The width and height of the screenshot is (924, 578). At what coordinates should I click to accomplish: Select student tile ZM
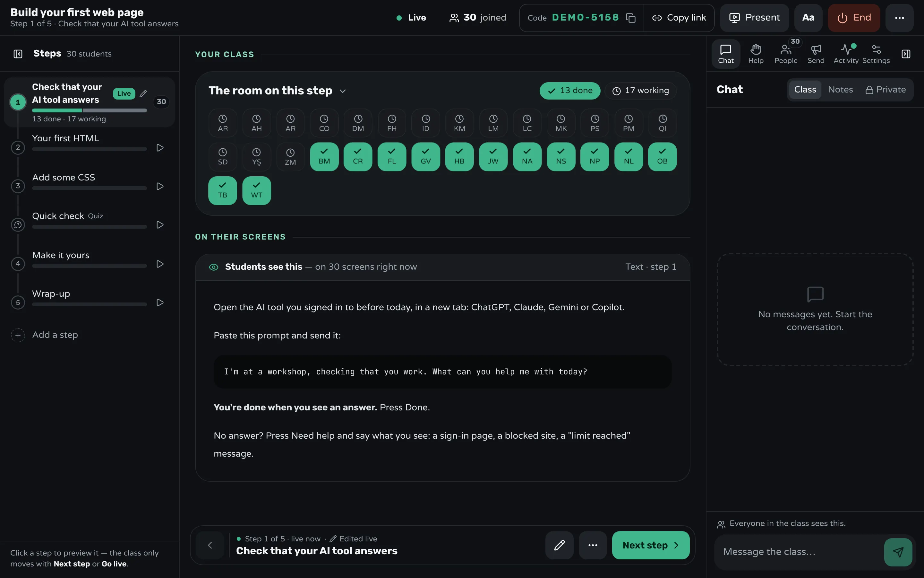[290, 157]
